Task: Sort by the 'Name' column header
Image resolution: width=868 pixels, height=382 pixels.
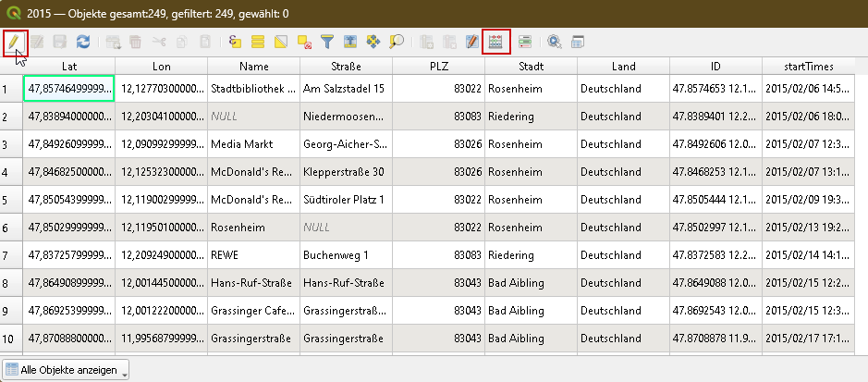Action: (253, 67)
